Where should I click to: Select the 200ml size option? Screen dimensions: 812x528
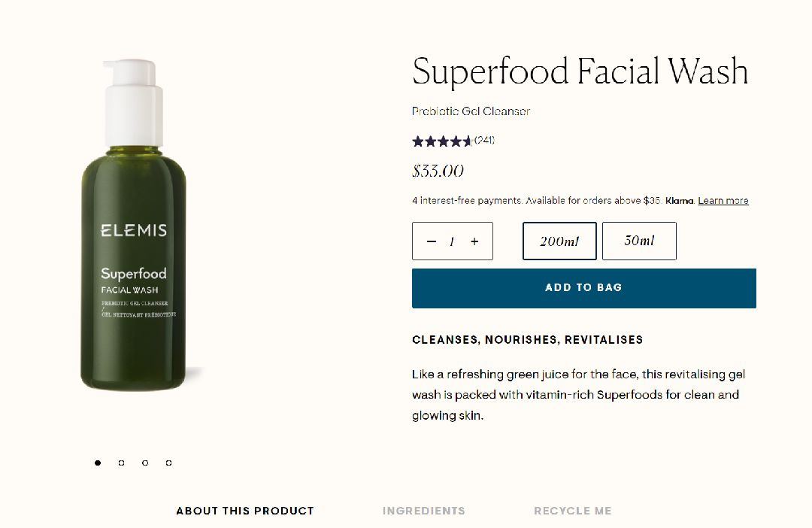tap(559, 241)
